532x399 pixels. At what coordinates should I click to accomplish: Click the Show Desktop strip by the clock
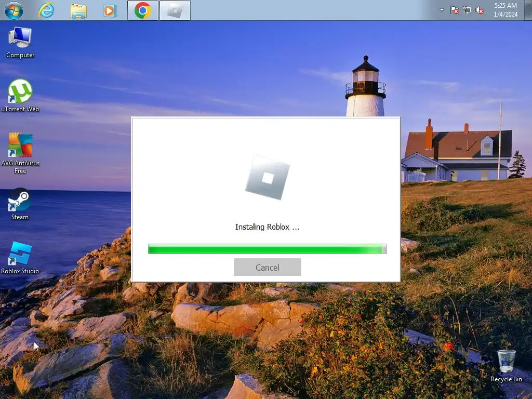point(529,10)
